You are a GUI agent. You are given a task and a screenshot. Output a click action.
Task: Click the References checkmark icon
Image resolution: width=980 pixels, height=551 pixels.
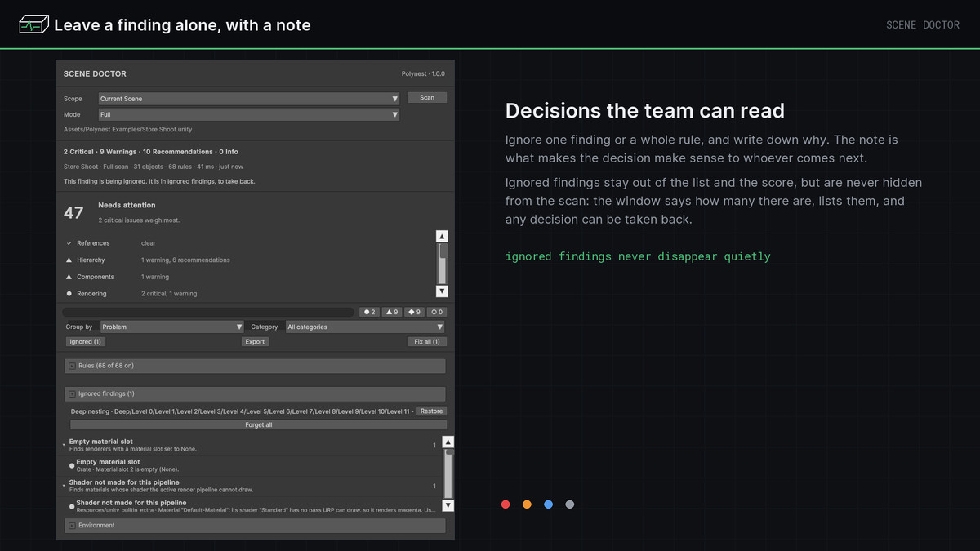(69, 243)
